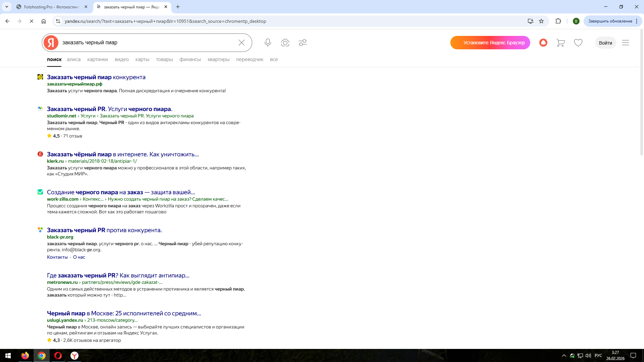Open Chrome extensions puzzle icon
This screenshot has height=362, width=644.
558,21
